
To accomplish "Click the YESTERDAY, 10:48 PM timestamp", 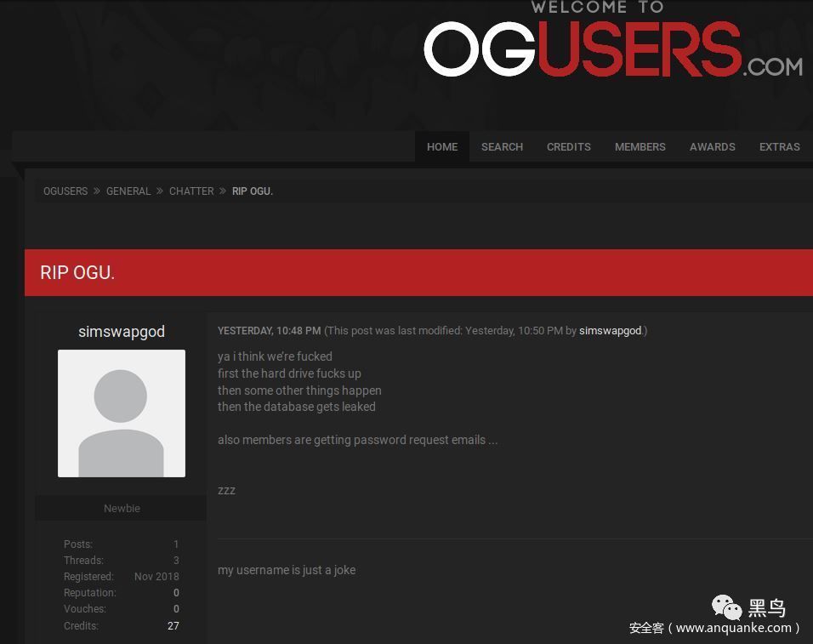I will coord(269,331).
